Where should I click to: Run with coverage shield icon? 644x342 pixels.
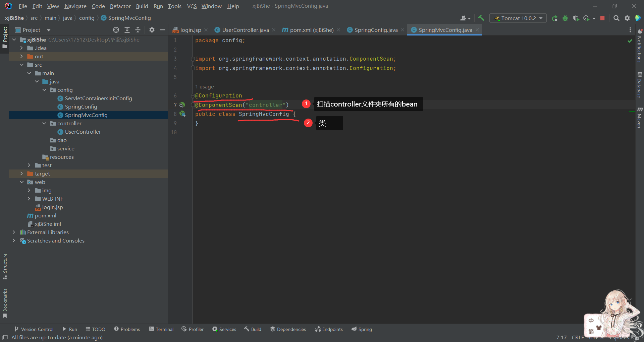[576, 18]
